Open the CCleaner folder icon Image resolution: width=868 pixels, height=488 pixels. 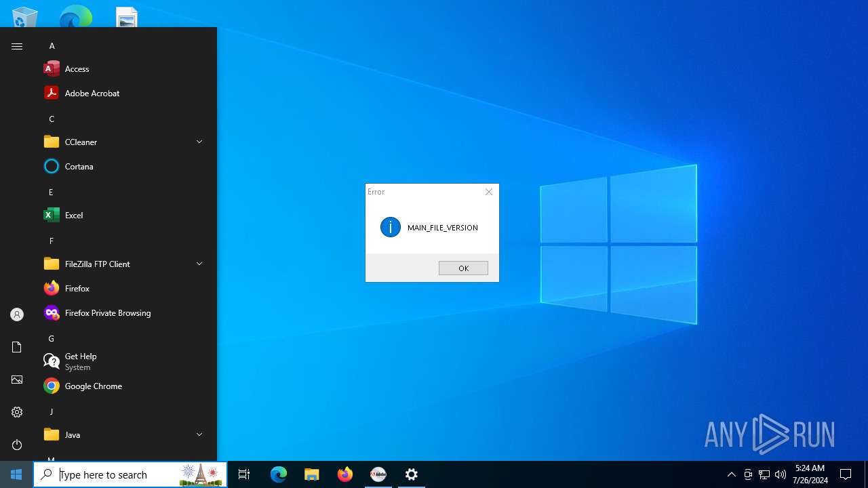click(x=52, y=142)
